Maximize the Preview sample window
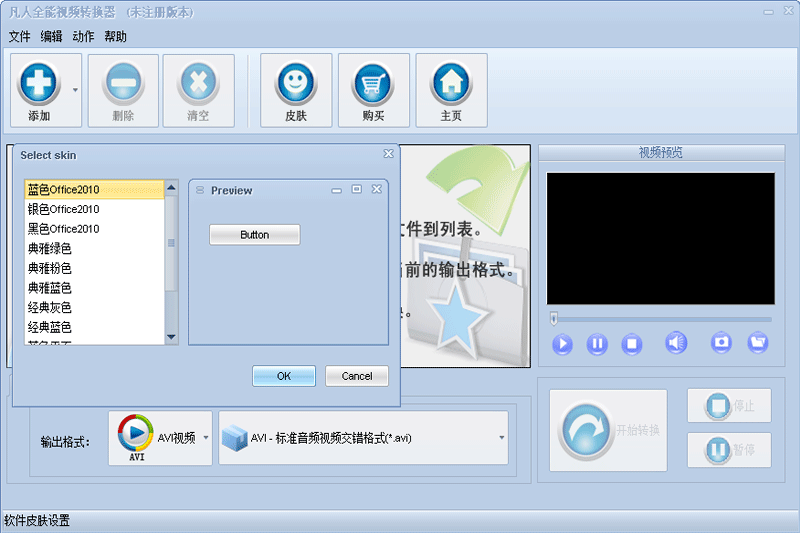 (357, 189)
